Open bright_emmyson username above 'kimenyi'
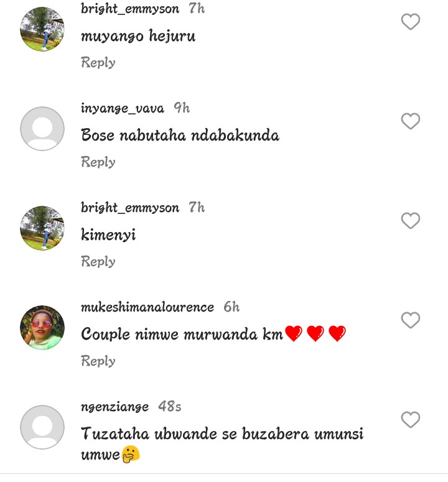448x482 pixels. click(x=130, y=208)
